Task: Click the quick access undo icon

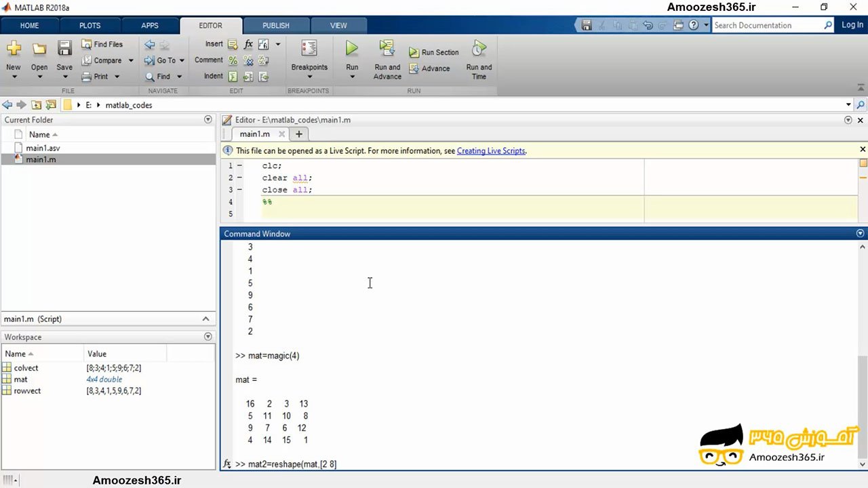Action: [x=648, y=25]
